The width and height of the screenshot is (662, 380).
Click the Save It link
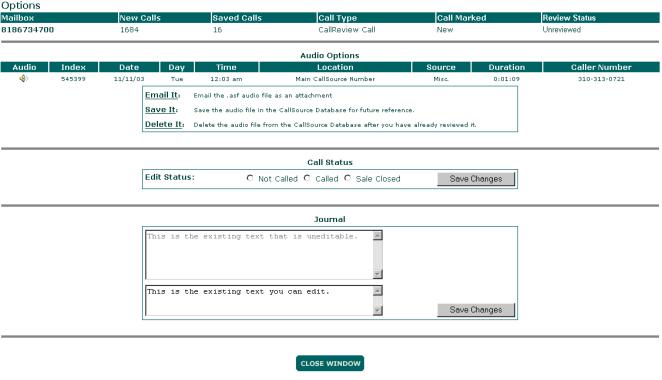pyautogui.click(x=161, y=110)
